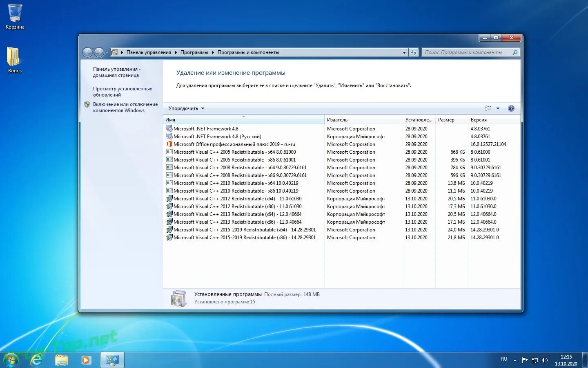Open 'Включение или отключение компонентов Windows' link
This screenshot has width=588, height=368.
pos(125,107)
